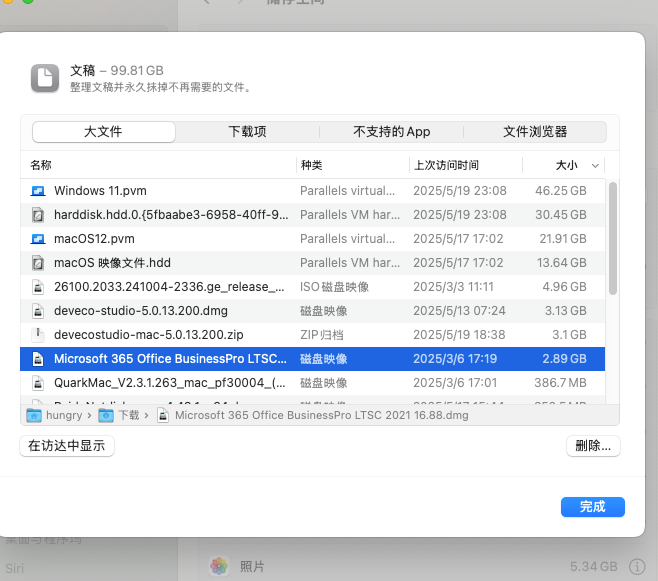Click the 下载 folder in path bar

click(119, 415)
